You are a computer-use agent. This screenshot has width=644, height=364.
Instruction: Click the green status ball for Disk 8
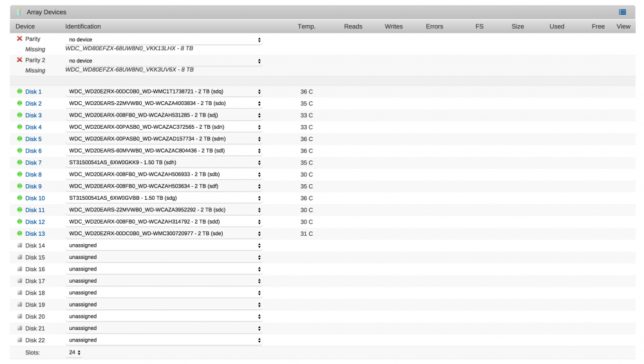19,174
